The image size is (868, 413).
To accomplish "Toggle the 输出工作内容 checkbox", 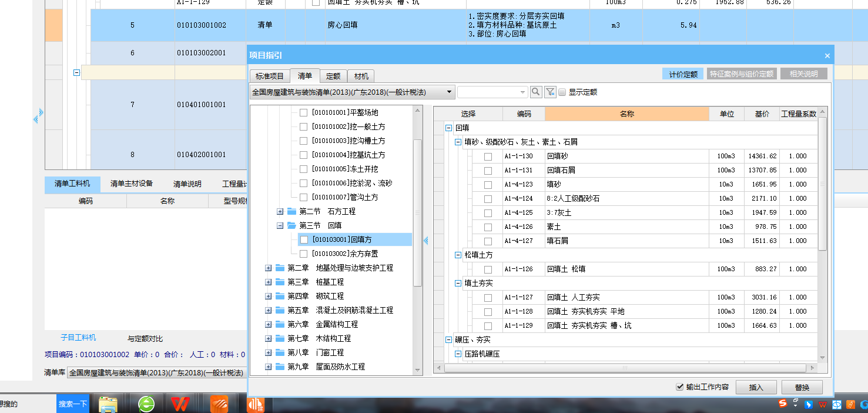I will [x=680, y=387].
